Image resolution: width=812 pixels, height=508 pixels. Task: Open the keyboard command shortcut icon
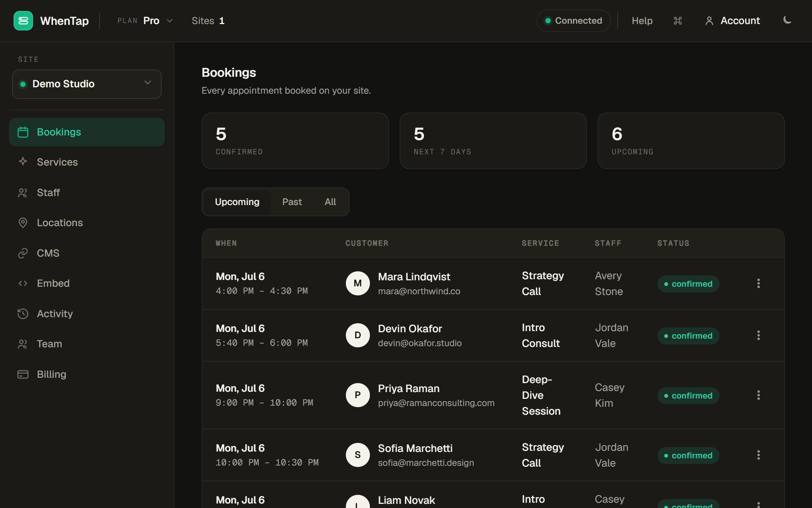pos(677,21)
